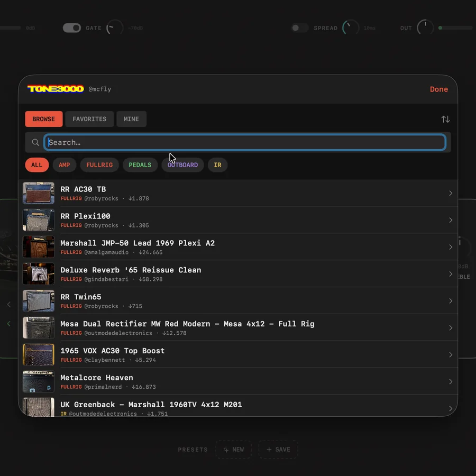Click the RR Twin65 thumbnail
Viewport: 476px width, 476px height.
pos(39,301)
